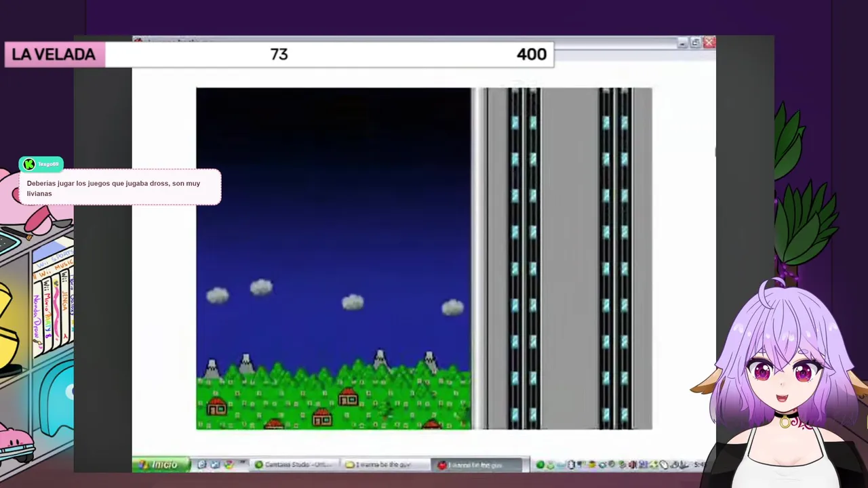Screen dimensions: 868x488
Task: Open the Inicio start menu
Action: [x=160, y=464]
